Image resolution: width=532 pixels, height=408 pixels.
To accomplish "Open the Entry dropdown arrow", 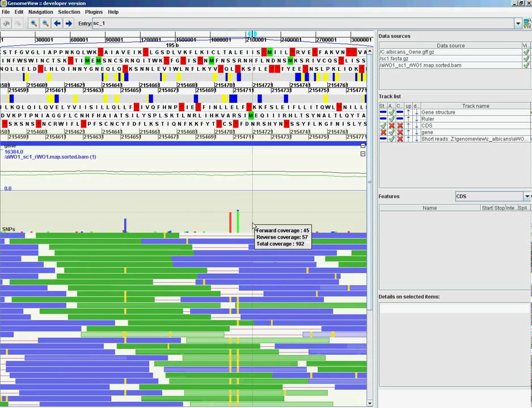I will coord(518,23).
